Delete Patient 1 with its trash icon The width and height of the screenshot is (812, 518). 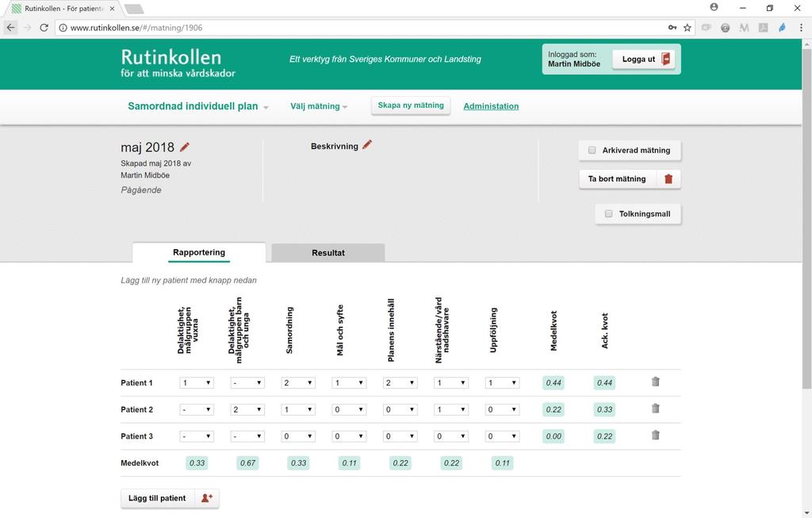[655, 382]
